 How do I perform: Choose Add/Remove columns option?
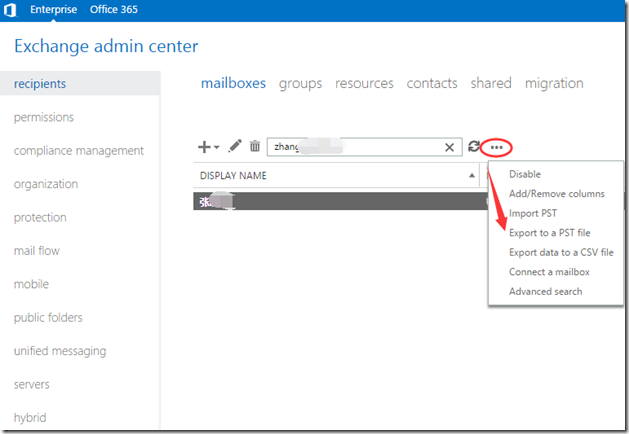(x=556, y=194)
